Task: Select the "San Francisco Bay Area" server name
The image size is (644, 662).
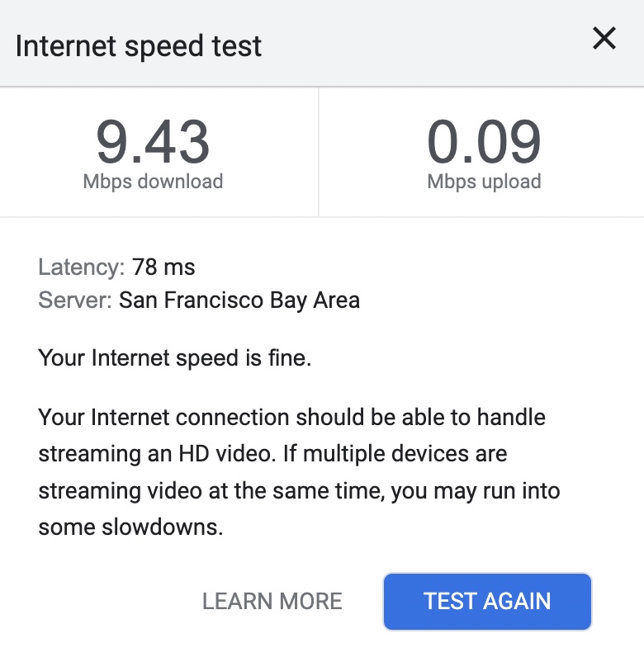Action: 239,300
